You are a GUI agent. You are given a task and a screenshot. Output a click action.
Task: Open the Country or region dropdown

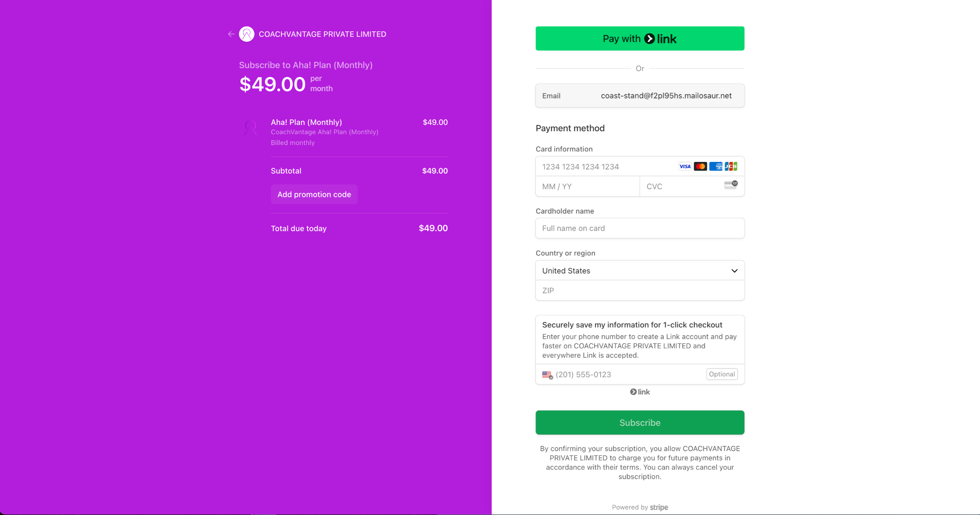[x=640, y=271]
